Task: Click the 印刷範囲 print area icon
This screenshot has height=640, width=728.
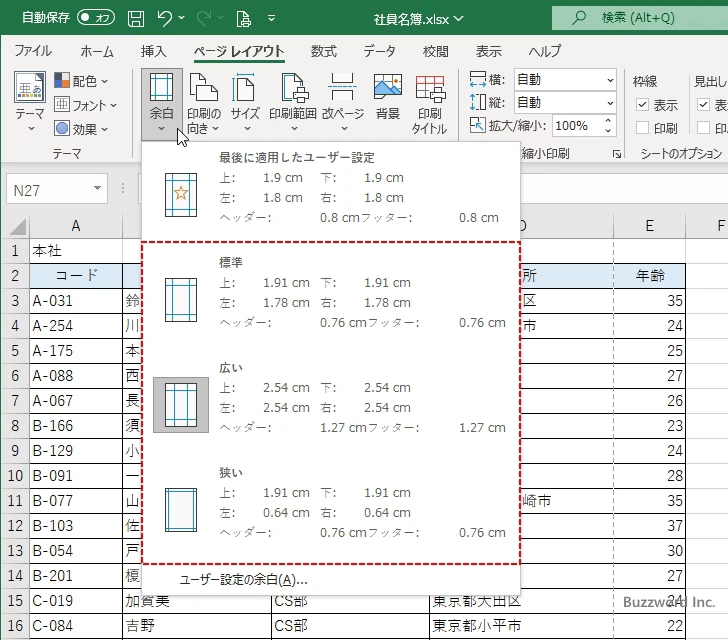Action: 294,87
